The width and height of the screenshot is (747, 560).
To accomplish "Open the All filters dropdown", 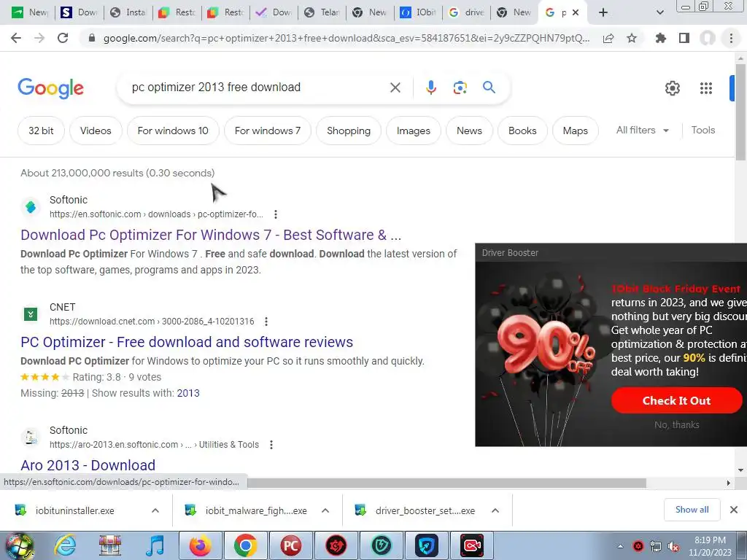I will (x=643, y=130).
